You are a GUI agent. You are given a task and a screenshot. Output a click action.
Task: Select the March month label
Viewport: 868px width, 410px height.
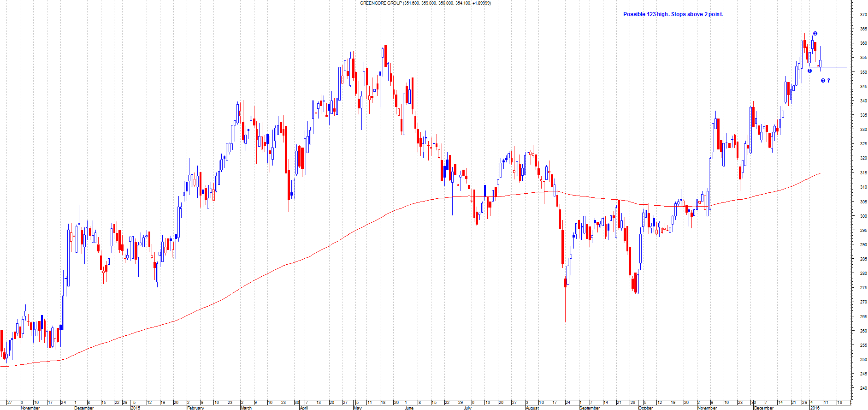[247, 408]
